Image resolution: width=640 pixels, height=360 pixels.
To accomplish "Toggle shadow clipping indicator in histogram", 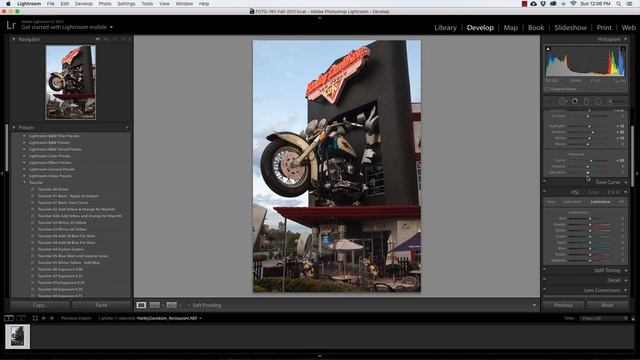I will 548,49.
